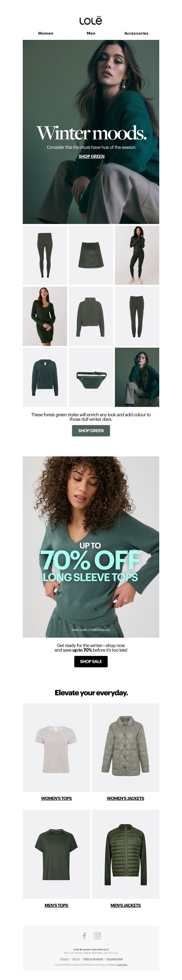Click the 70% OFF long sleeve tops banner
This screenshot has height=980, width=182.
point(91,547)
